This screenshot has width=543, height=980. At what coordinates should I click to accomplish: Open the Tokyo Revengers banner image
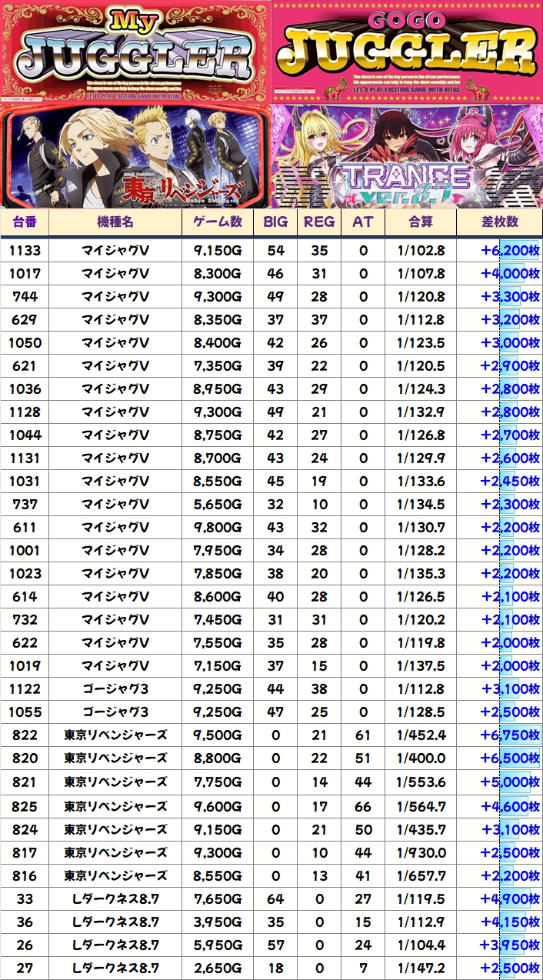coord(135,155)
